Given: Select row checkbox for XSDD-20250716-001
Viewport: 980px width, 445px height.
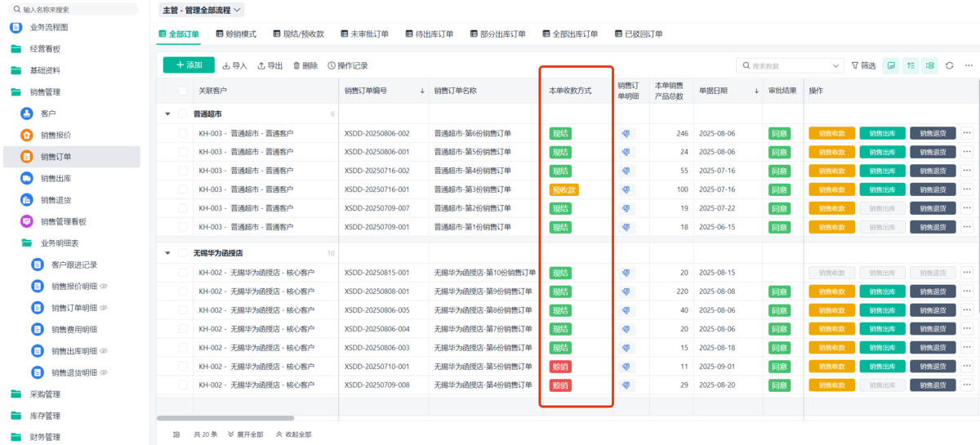Looking at the screenshot, I should (183, 189).
